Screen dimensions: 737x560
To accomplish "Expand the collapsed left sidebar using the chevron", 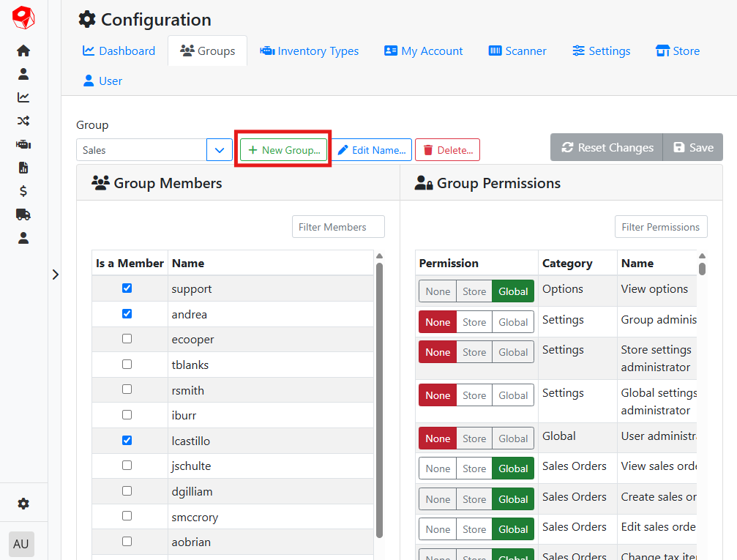I will click(x=55, y=275).
